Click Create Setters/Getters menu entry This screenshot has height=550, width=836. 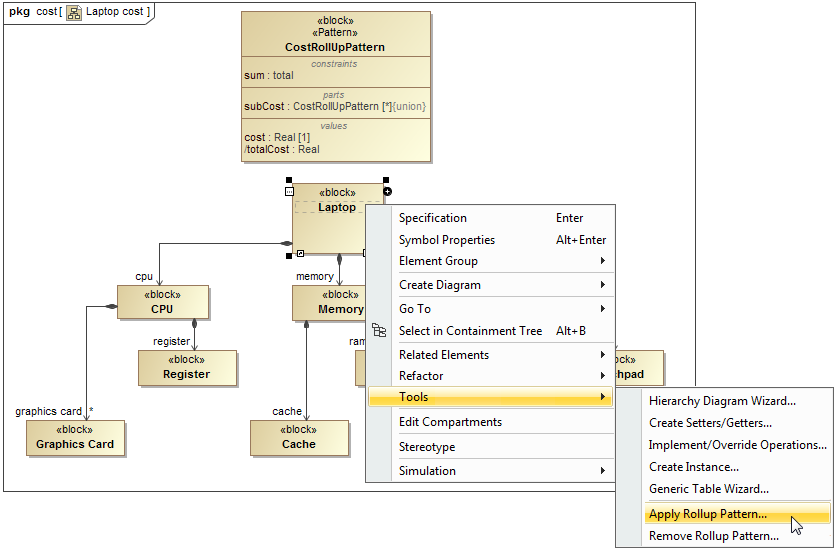[710, 423]
